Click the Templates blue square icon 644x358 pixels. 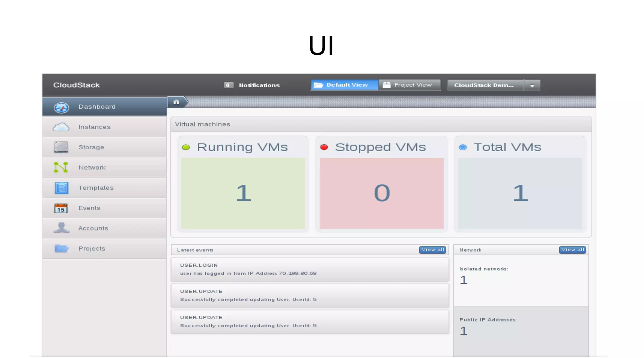click(x=61, y=188)
